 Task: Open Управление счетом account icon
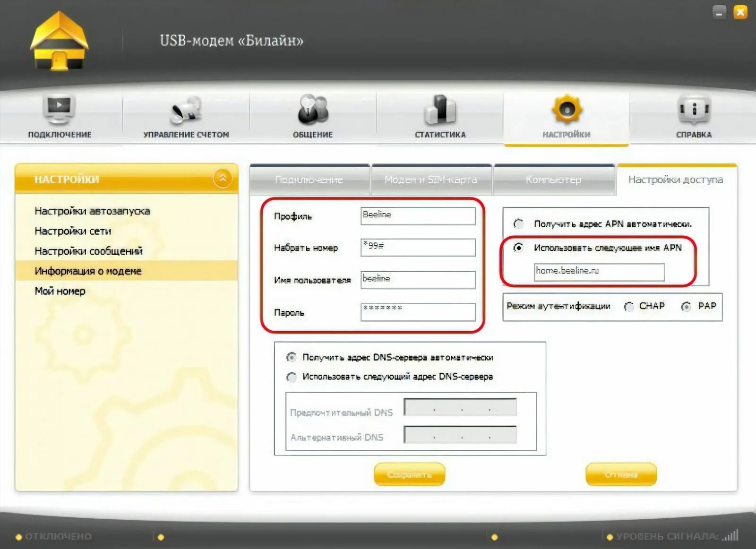pos(186,110)
